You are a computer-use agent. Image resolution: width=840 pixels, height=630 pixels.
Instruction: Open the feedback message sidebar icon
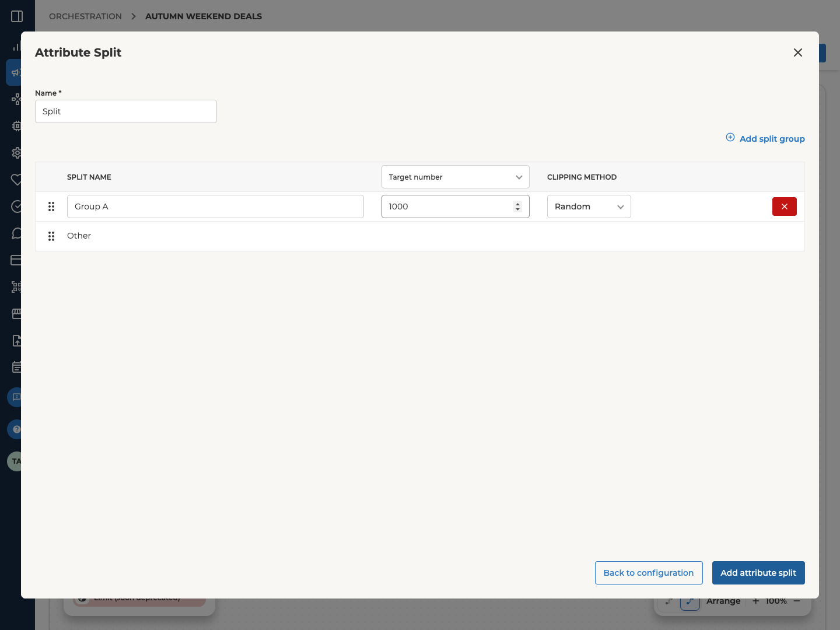[15, 397]
